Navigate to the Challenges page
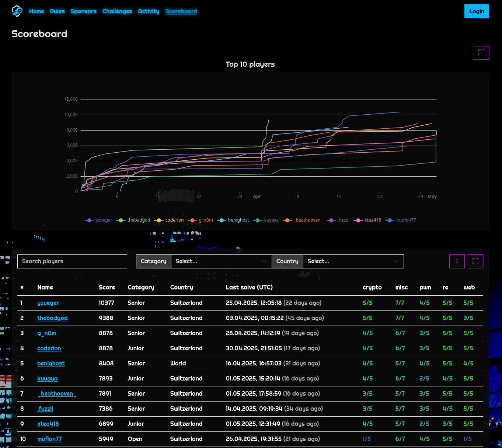The width and height of the screenshot is (502, 448). pos(117,11)
